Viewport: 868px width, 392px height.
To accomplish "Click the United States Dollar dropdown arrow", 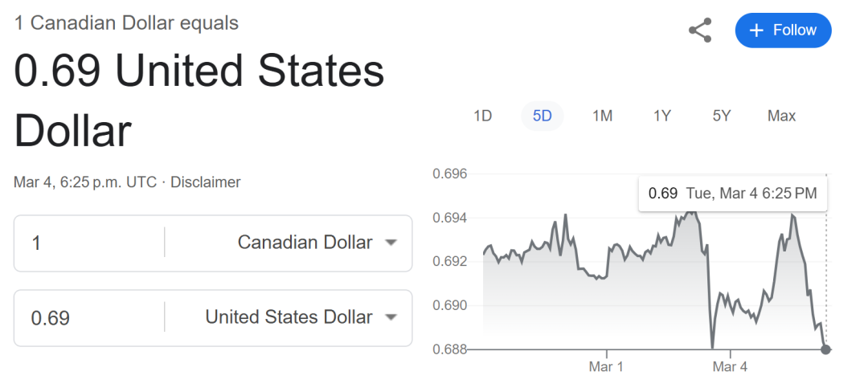I will pos(391,317).
